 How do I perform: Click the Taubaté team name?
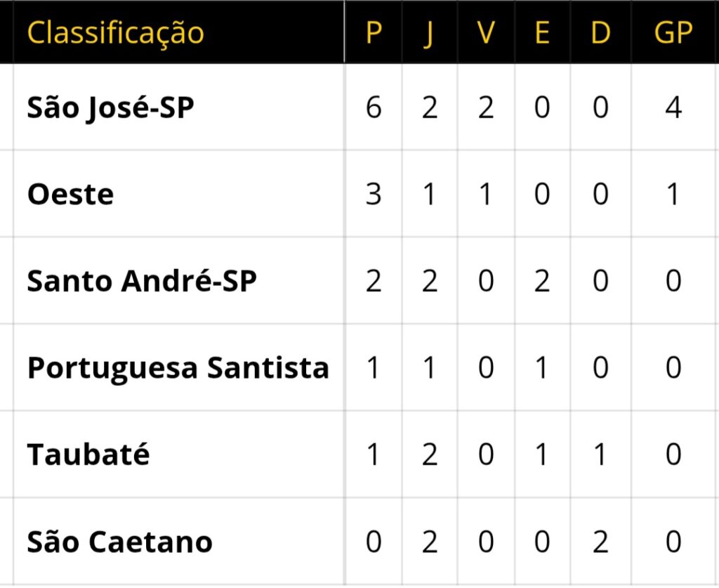pyautogui.click(x=88, y=455)
